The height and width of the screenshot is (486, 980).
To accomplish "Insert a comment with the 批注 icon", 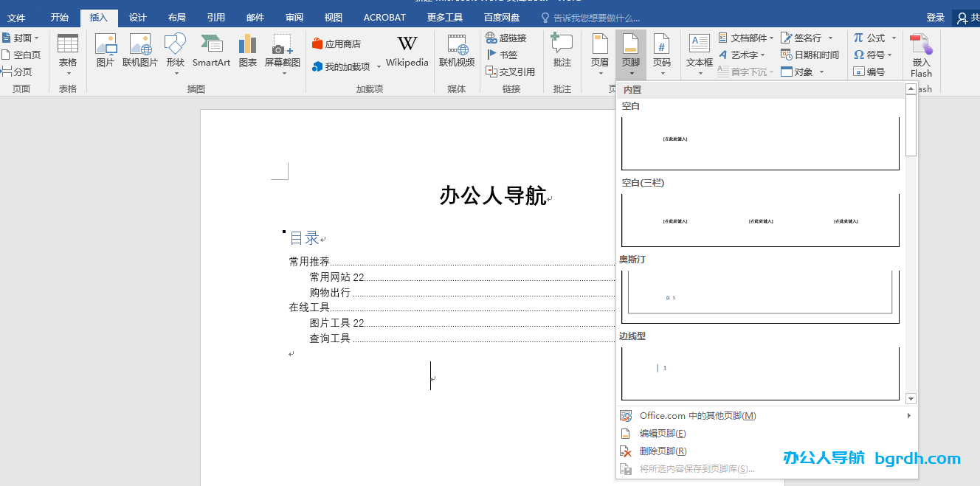I will click(562, 52).
